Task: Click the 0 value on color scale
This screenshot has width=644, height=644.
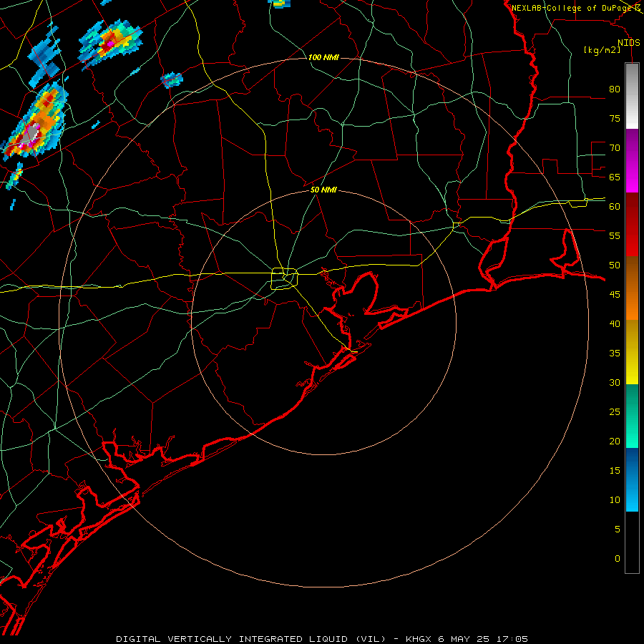Action: tap(618, 559)
